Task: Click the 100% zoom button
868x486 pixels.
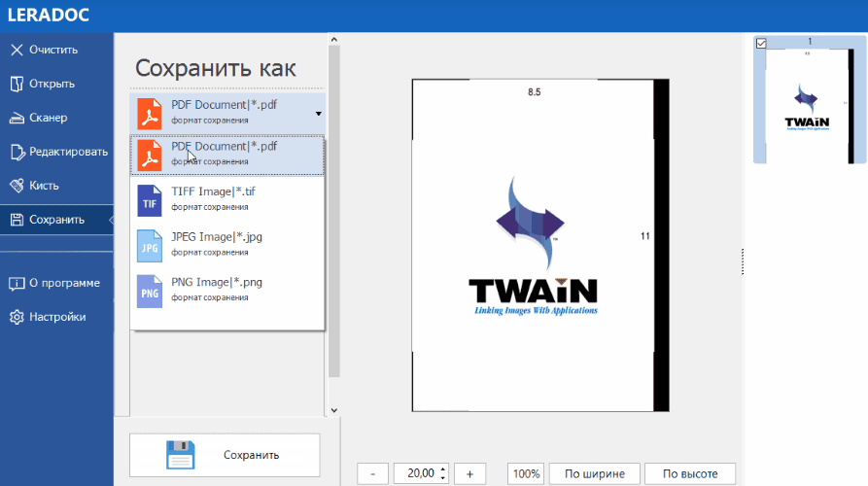Action: tap(526, 473)
